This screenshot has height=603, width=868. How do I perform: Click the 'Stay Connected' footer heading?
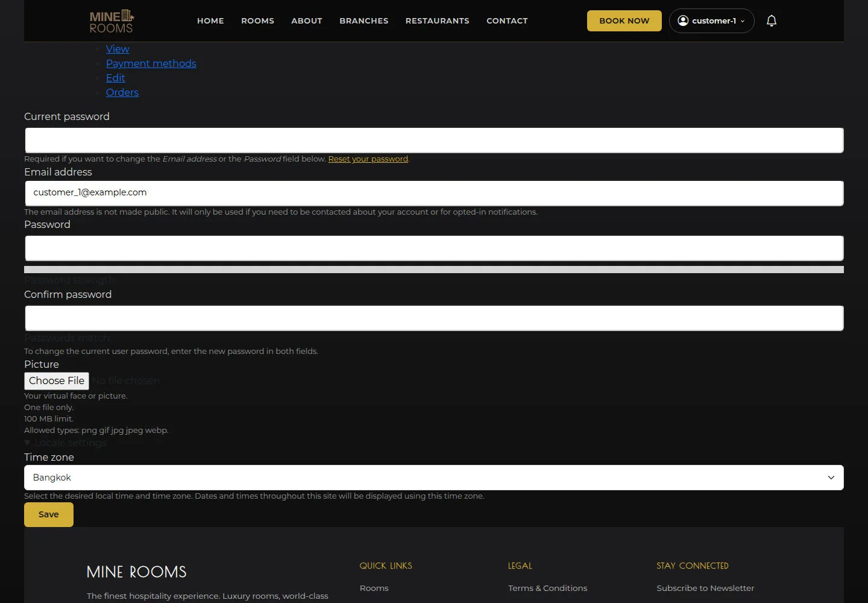point(693,566)
